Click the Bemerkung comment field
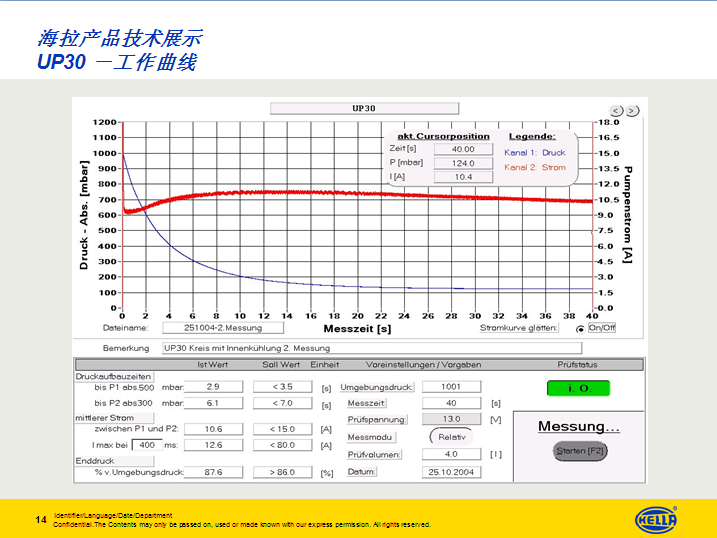Image resolution: width=717 pixels, height=538 pixels. coord(372,348)
